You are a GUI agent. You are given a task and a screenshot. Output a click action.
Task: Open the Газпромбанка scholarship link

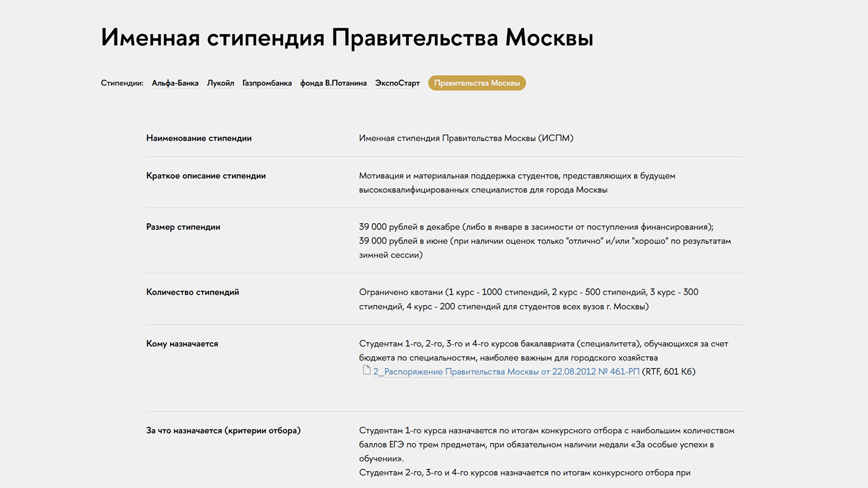pos(267,83)
